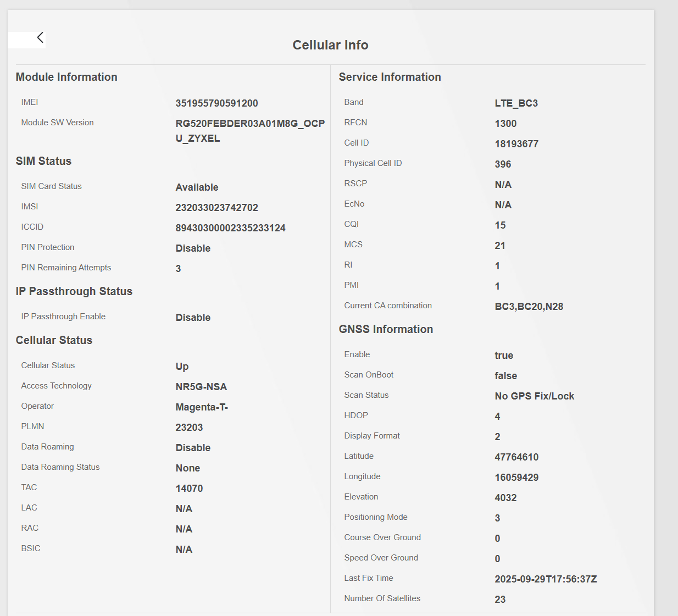This screenshot has height=616, width=678.
Task: Select TAC value 14070
Action: [x=189, y=489]
